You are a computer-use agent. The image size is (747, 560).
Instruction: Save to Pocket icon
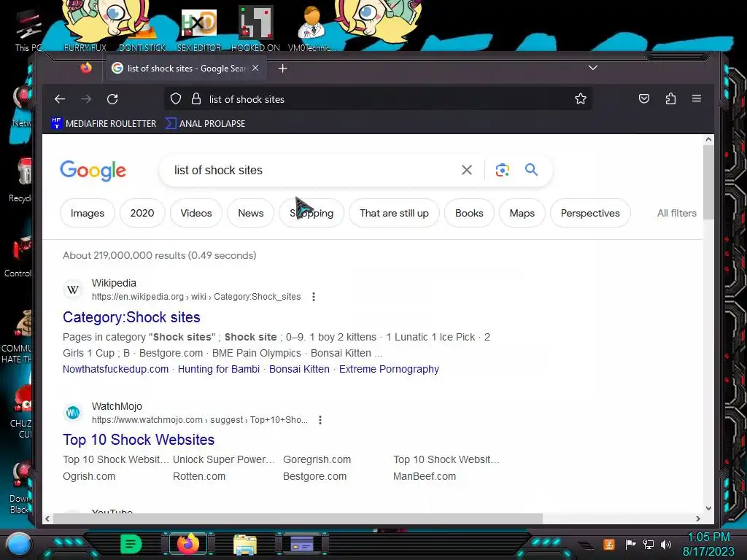(x=644, y=98)
